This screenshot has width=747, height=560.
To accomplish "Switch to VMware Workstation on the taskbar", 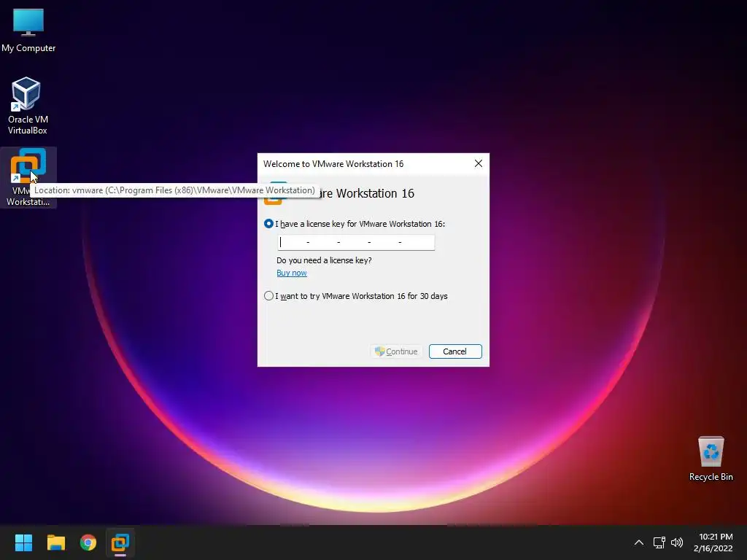I will click(x=120, y=542).
